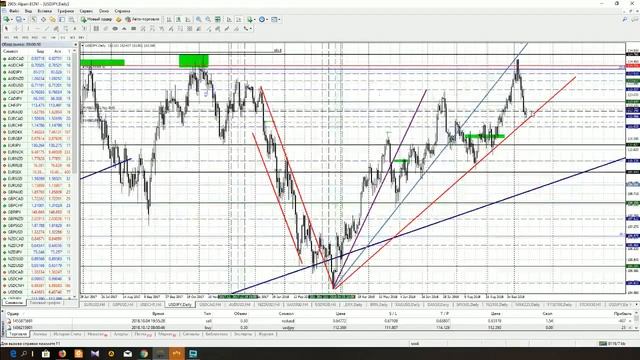Open the Файл menu
Screen dimensions: 640x360
13,11
